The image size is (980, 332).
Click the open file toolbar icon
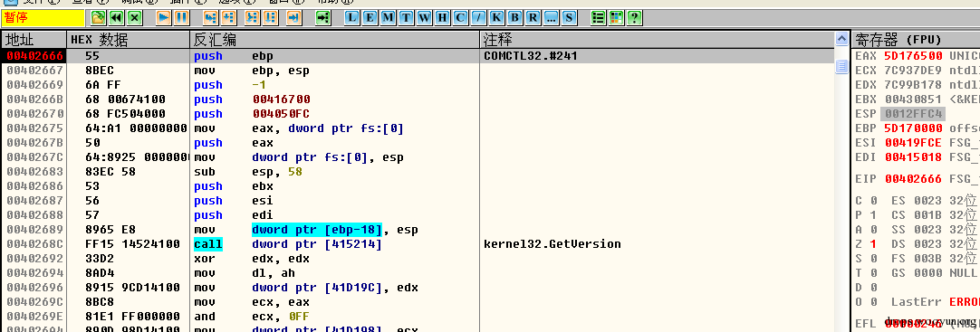pyautogui.click(x=98, y=17)
